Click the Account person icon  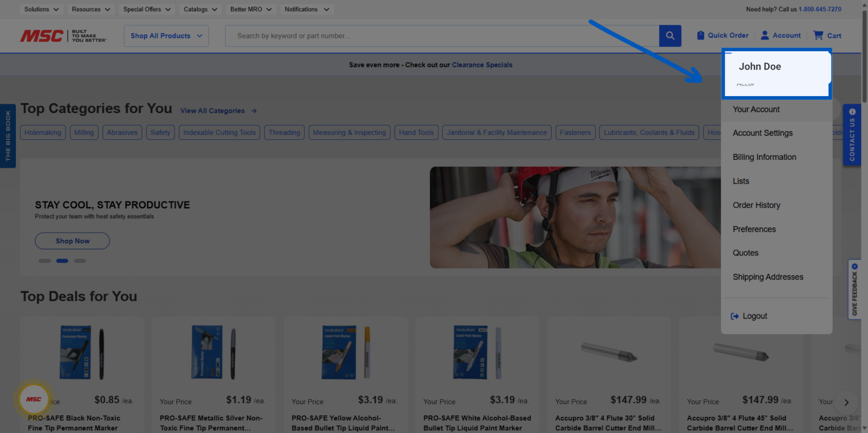[x=764, y=36]
